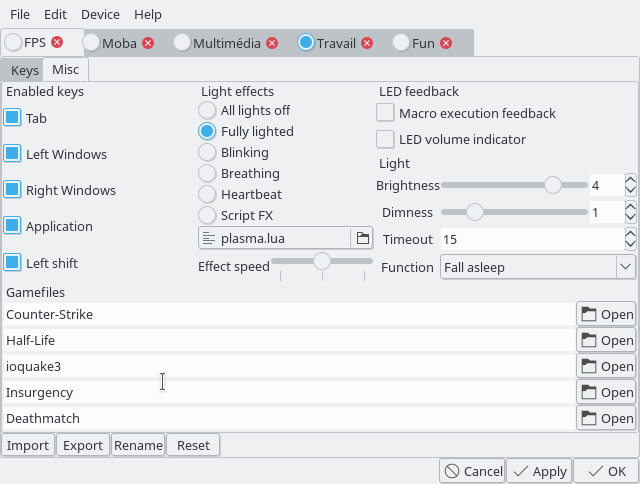This screenshot has width=640, height=484.
Task: Close the FPS profile tab
Action: point(57,43)
